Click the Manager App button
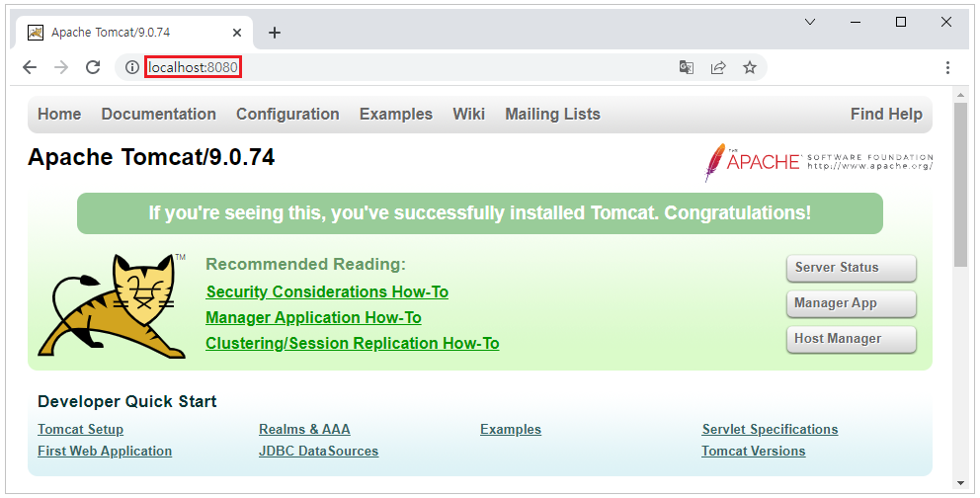980x498 pixels. (x=852, y=303)
